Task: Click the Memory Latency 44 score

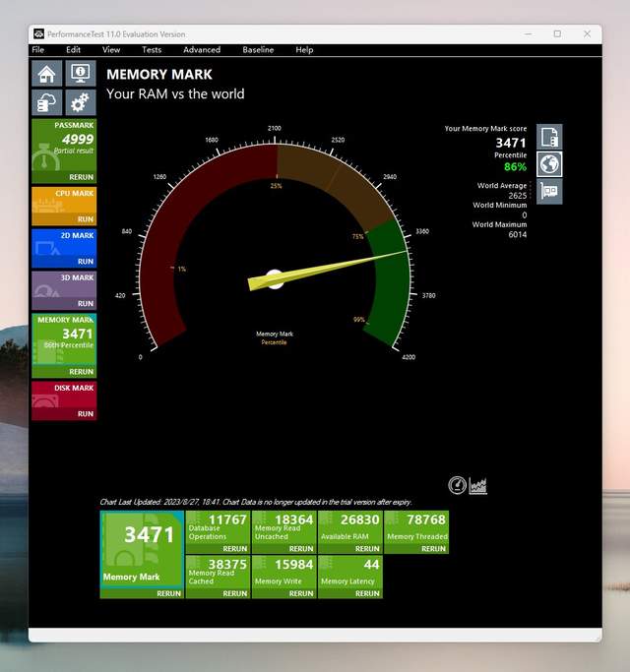Action: (x=371, y=565)
